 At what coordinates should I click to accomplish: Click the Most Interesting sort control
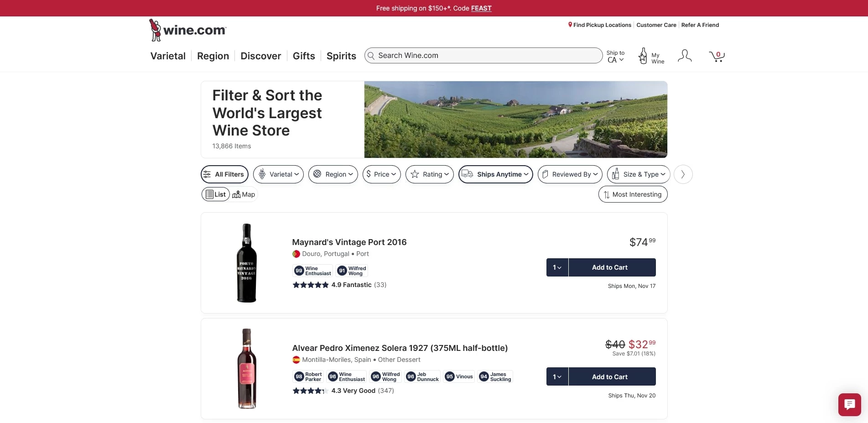coord(632,194)
